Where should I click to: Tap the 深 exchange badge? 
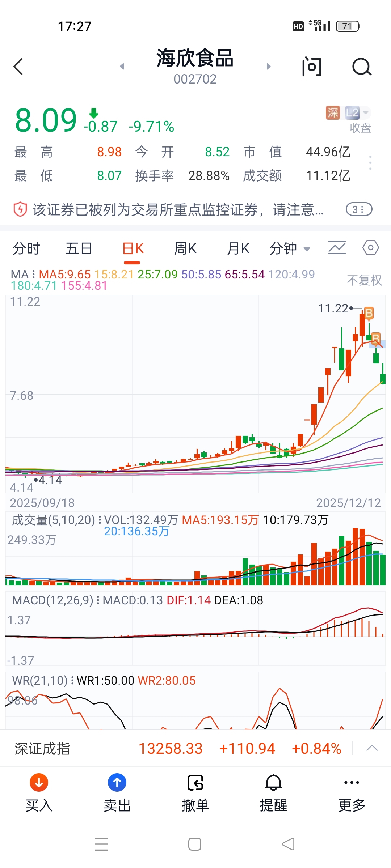coord(333,112)
